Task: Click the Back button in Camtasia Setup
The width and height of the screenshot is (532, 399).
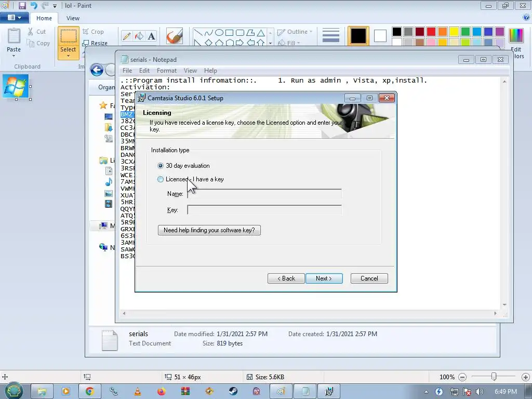Action: pyautogui.click(x=286, y=278)
